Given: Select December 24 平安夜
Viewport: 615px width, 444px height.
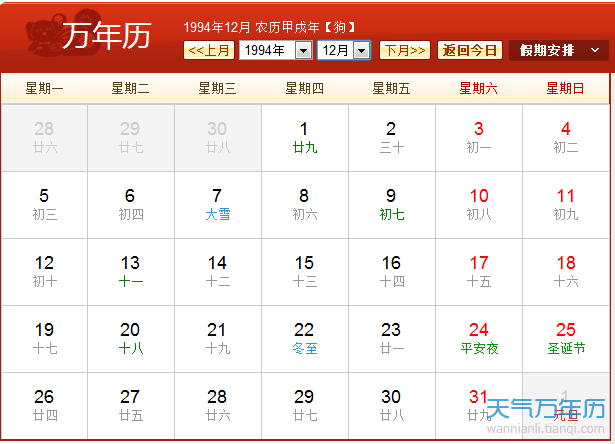Looking at the screenshot, I should (x=479, y=338).
